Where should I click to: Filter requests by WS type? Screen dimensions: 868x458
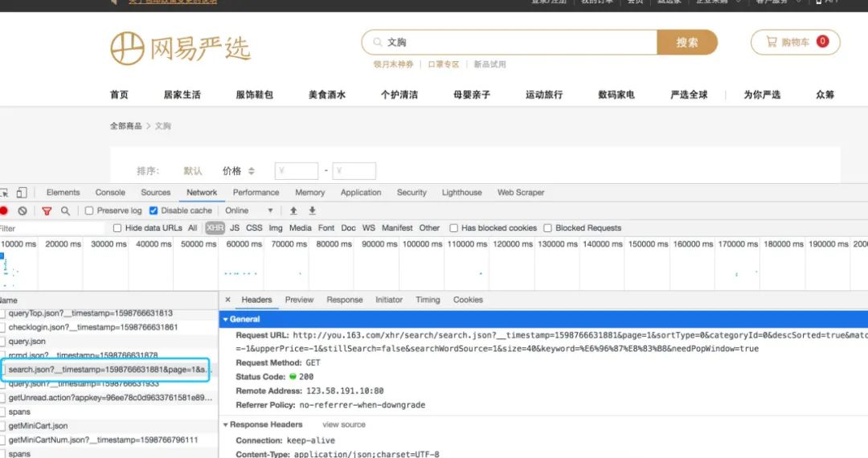coord(369,228)
